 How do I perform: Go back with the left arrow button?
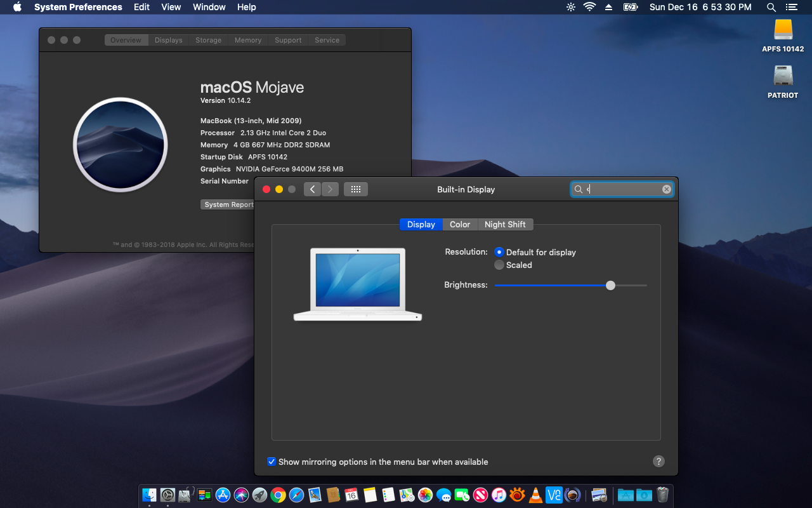312,189
